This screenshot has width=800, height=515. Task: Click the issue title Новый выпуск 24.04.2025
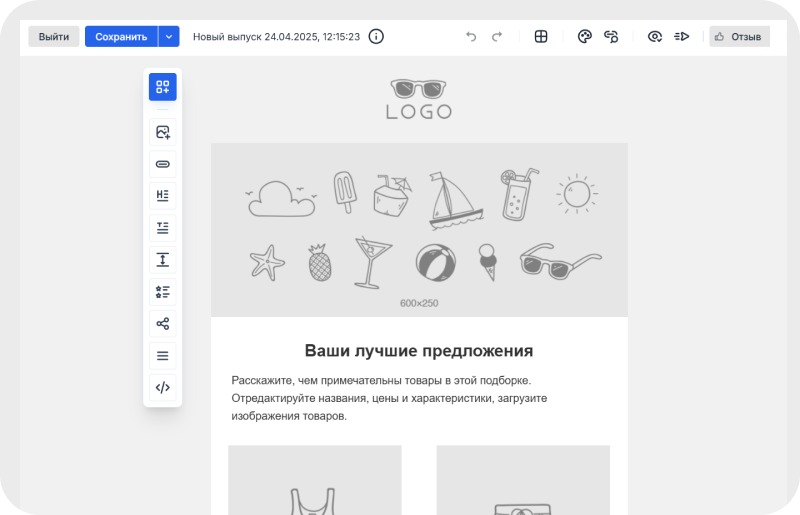(x=276, y=37)
